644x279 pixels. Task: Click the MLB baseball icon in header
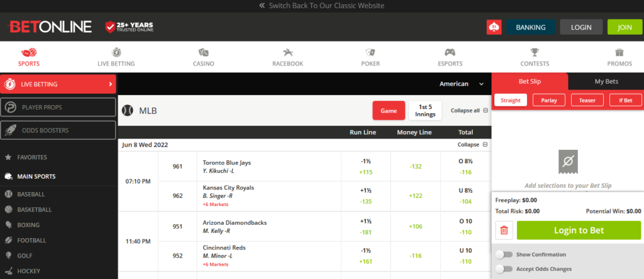click(128, 111)
